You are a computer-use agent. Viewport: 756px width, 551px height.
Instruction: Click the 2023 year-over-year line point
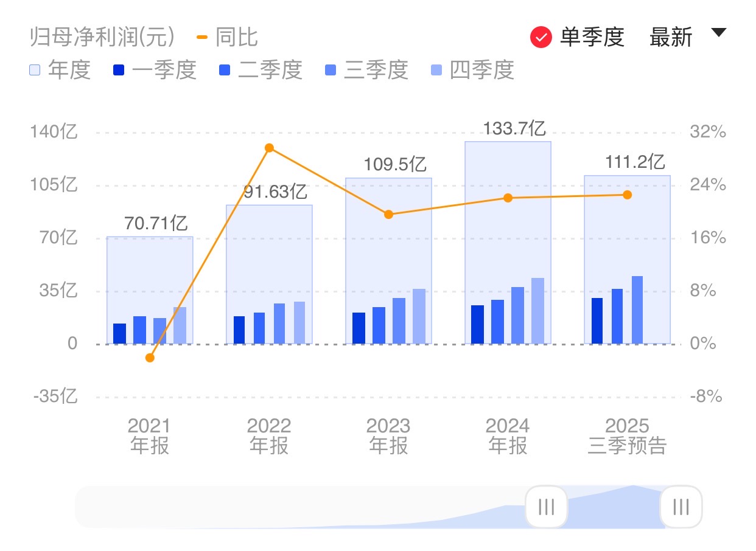(389, 214)
